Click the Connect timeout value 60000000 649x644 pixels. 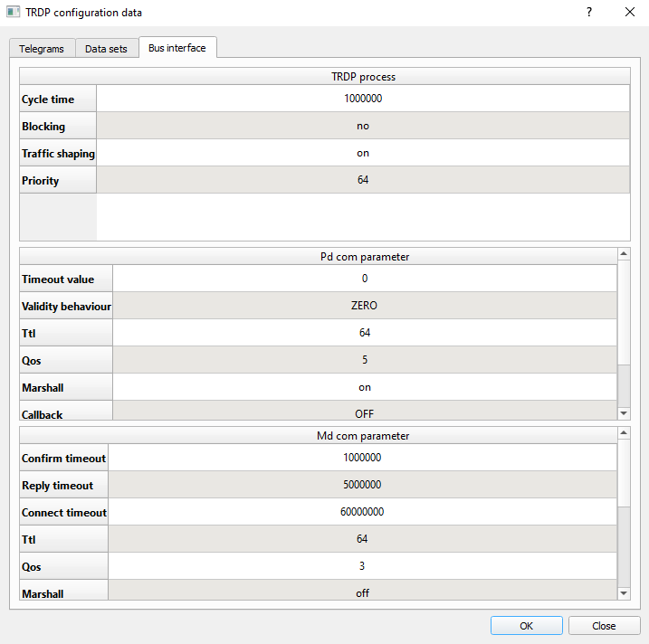coord(362,512)
